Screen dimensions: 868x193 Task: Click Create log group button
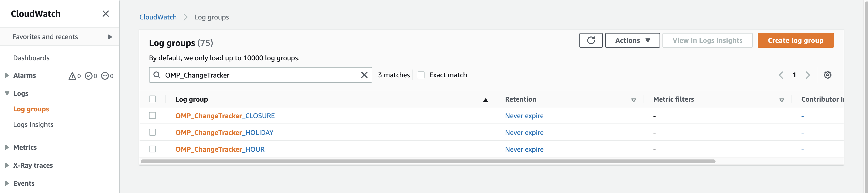795,40
